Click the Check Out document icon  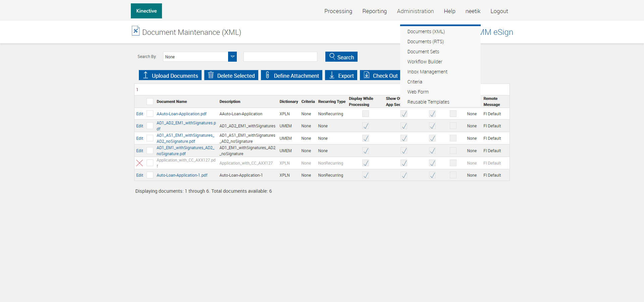[x=367, y=75]
